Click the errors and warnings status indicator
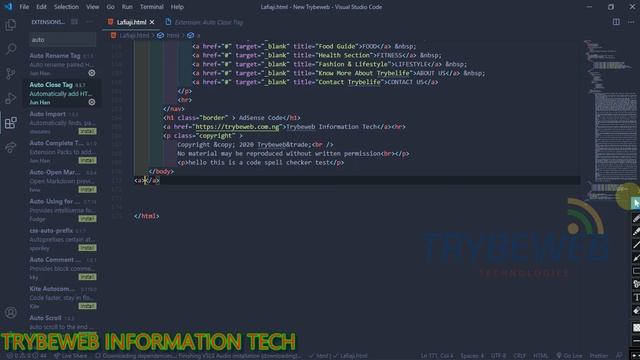640x360 pixels. pos(27,356)
